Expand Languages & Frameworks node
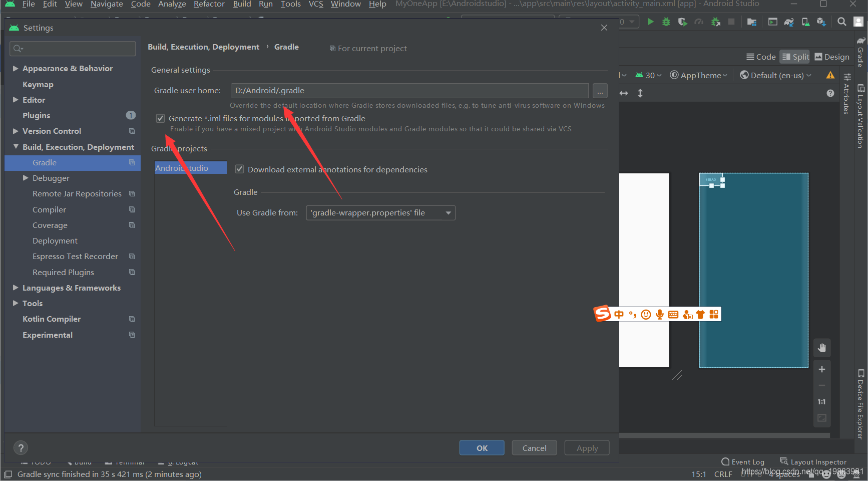Viewport: 868px width, 481px height. click(16, 288)
